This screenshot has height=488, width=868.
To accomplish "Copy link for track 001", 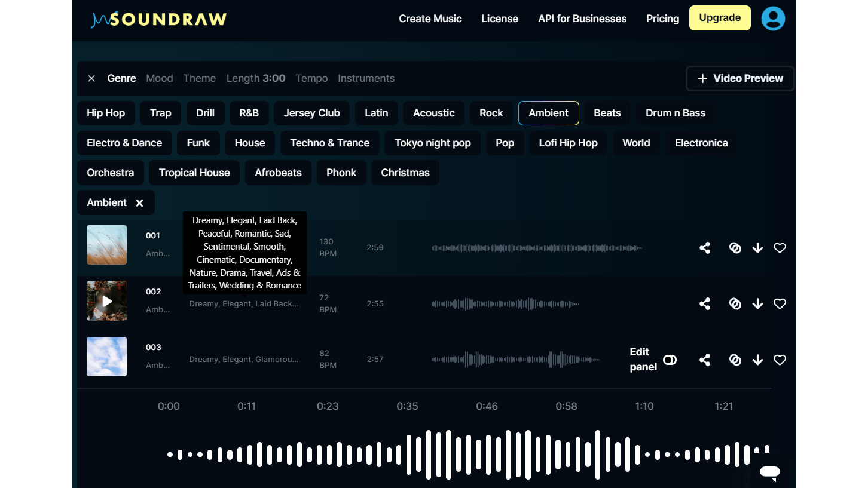I will [735, 248].
